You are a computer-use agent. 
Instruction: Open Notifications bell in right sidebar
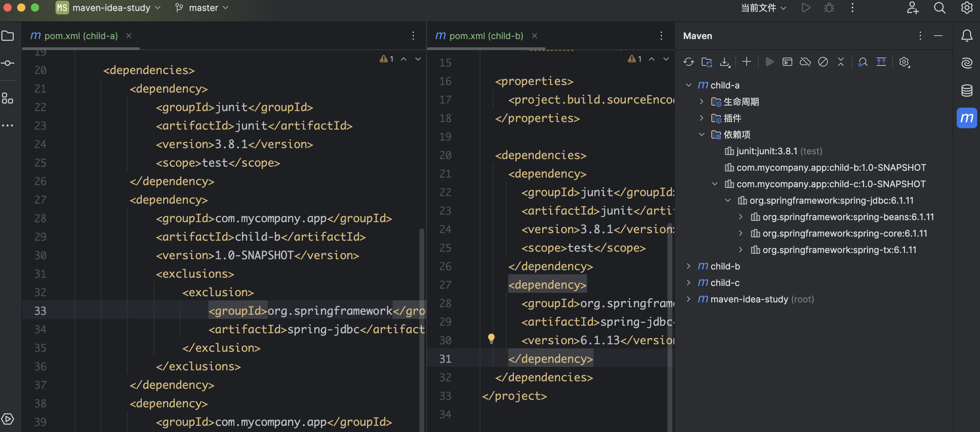966,36
